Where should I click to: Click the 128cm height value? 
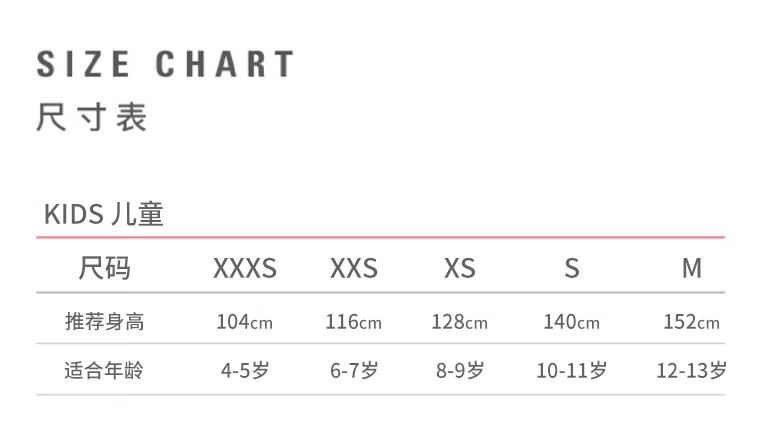pyautogui.click(x=460, y=322)
